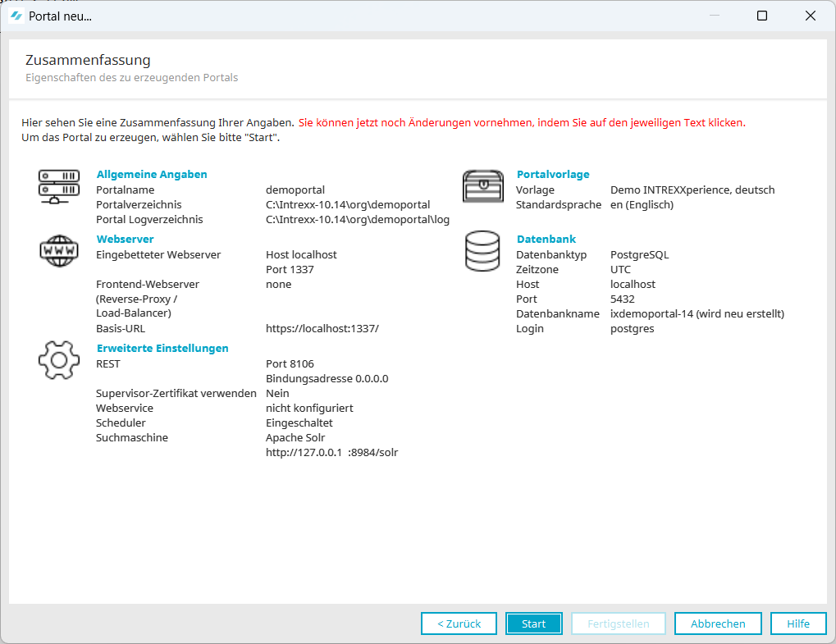Open the Datenbank section heading

point(546,239)
